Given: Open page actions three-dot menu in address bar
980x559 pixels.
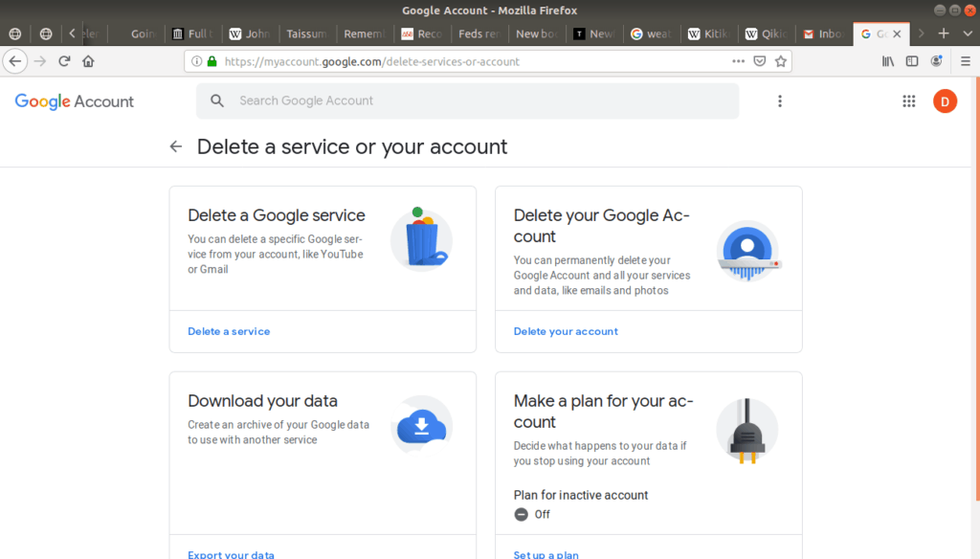Looking at the screenshot, I should [738, 61].
